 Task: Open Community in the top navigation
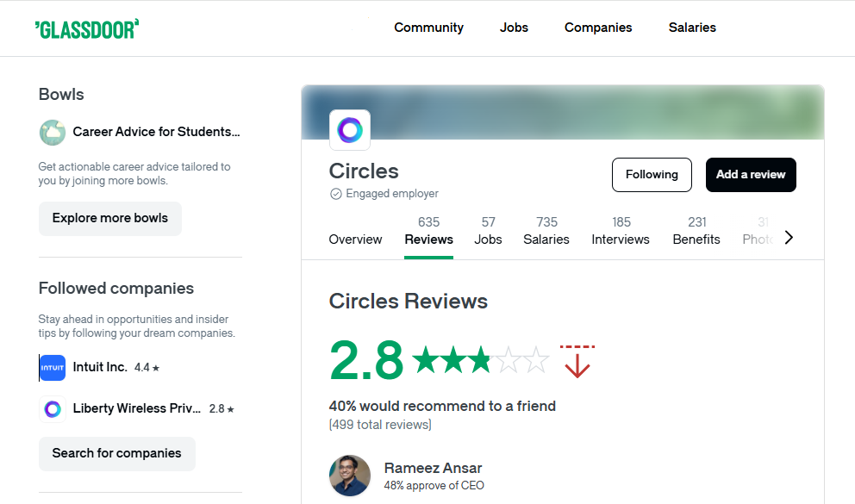pos(428,28)
